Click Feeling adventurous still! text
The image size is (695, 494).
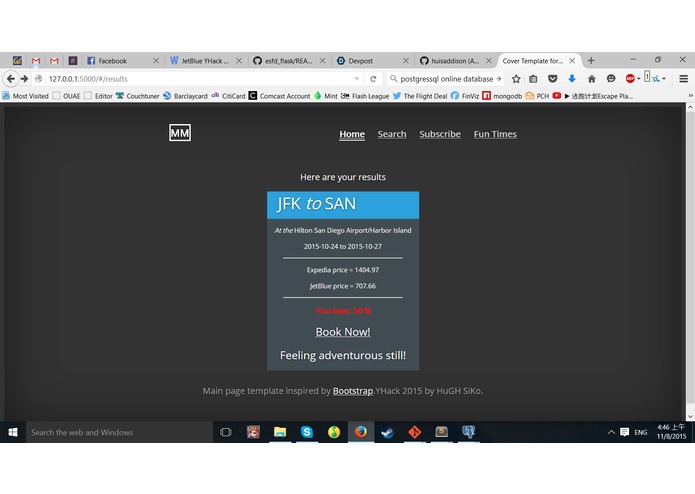click(343, 355)
